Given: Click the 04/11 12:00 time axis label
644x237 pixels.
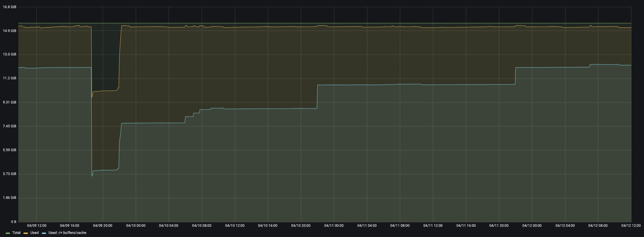Looking at the screenshot, I should (433, 225).
